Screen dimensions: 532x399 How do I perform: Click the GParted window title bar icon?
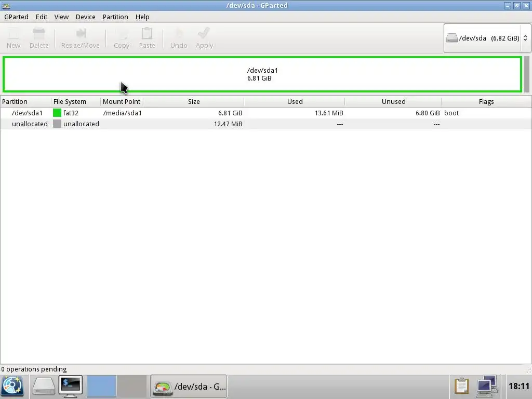click(x=6, y=5)
